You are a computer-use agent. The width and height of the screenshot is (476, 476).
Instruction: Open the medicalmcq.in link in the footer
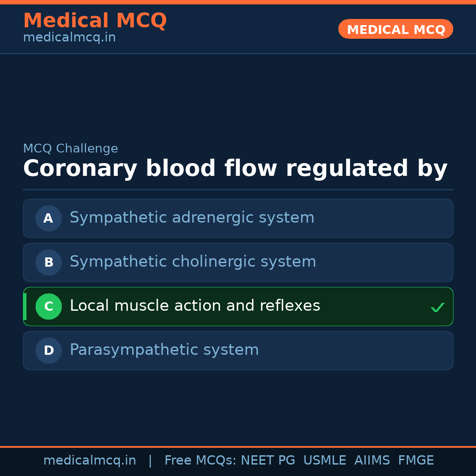[x=89, y=461]
